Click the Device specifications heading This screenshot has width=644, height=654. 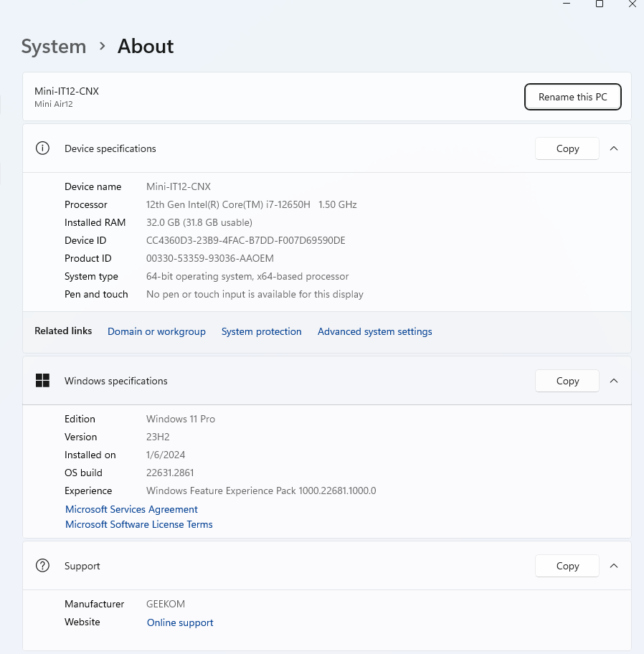point(110,148)
